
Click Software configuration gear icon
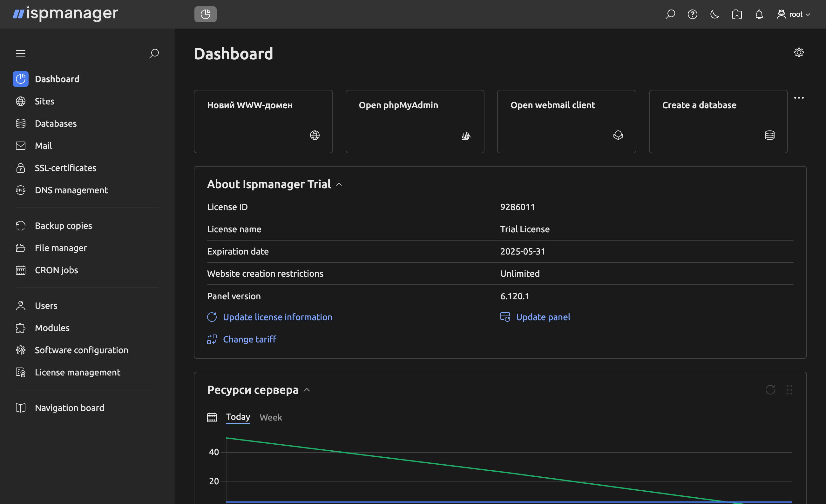[x=20, y=350]
